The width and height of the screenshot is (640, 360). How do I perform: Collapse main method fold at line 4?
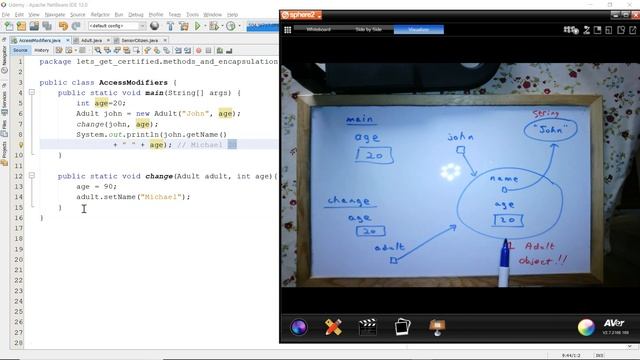(x=32, y=93)
